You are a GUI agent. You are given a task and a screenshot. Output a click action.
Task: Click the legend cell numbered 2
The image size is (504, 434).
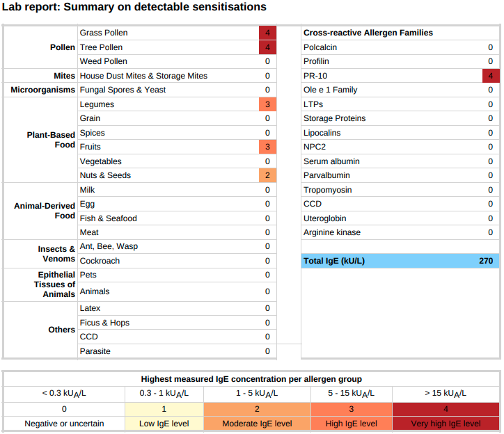(x=257, y=409)
